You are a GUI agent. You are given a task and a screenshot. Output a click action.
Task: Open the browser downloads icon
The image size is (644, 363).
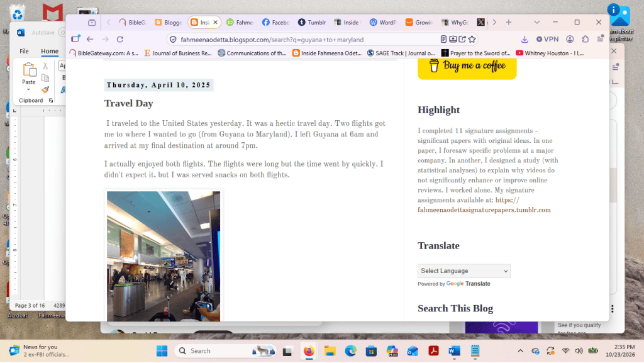[x=525, y=40]
